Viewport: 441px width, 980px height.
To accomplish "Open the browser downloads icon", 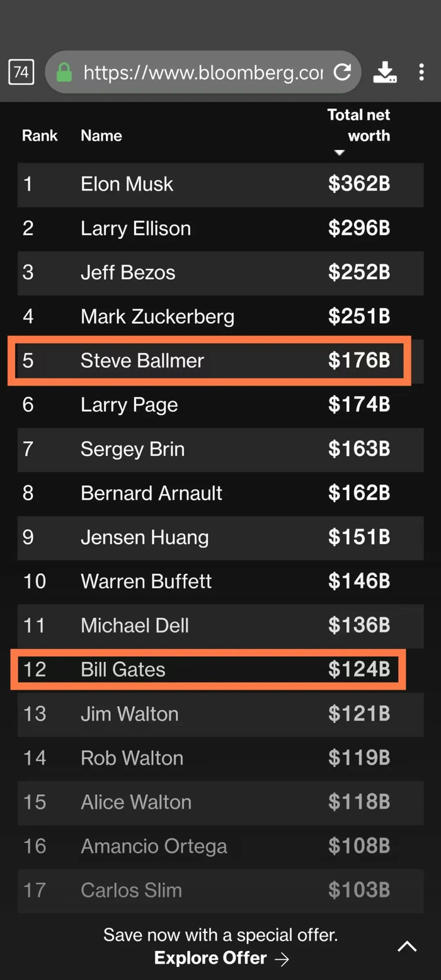I will 385,72.
